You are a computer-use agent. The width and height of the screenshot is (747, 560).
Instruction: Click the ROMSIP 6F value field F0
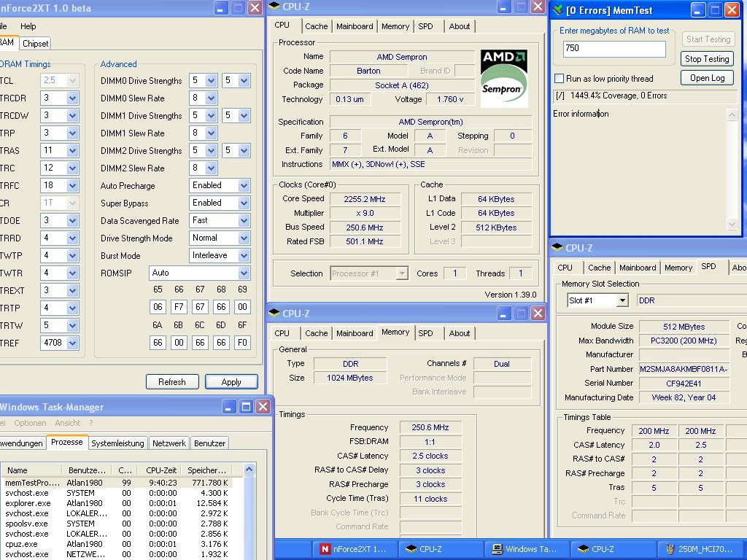(242, 343)
